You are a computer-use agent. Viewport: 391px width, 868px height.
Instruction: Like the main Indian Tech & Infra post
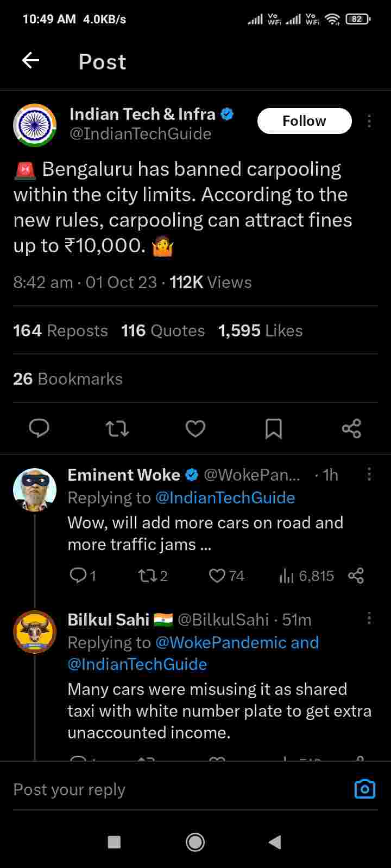tap(195, 429)
